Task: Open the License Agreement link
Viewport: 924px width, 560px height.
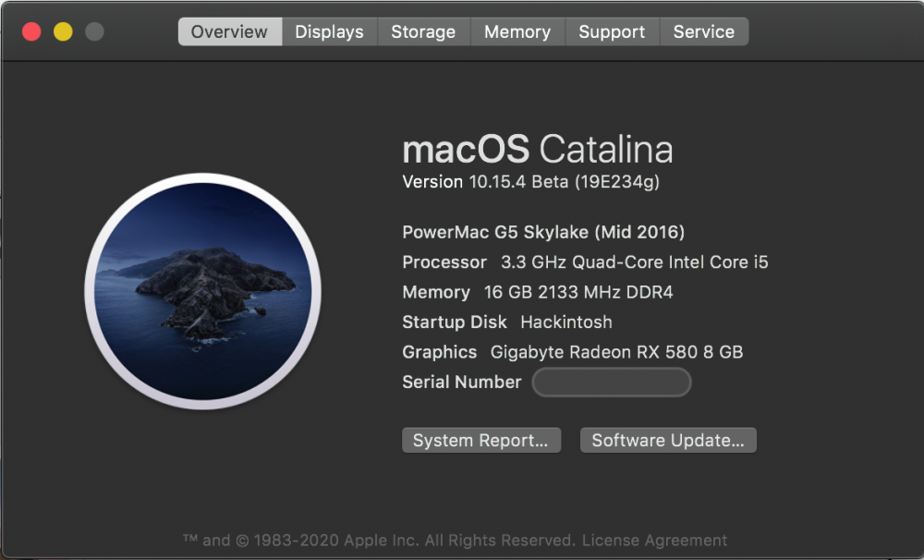Action: point(655,541)
